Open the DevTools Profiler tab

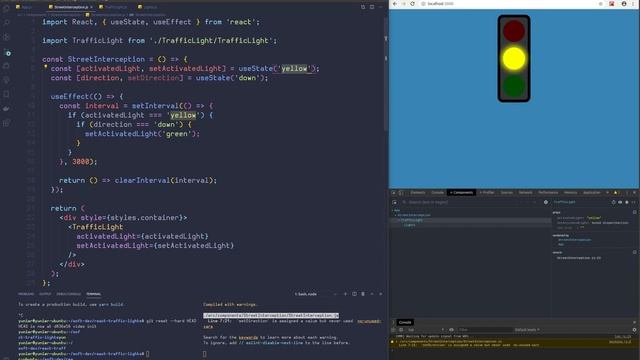tap(487, 193)
